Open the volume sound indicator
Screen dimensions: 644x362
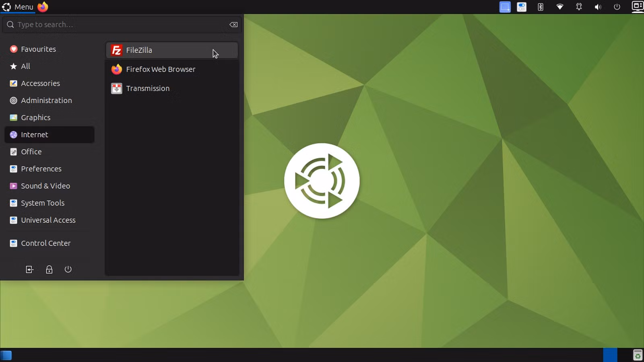(x=598, y=7)
